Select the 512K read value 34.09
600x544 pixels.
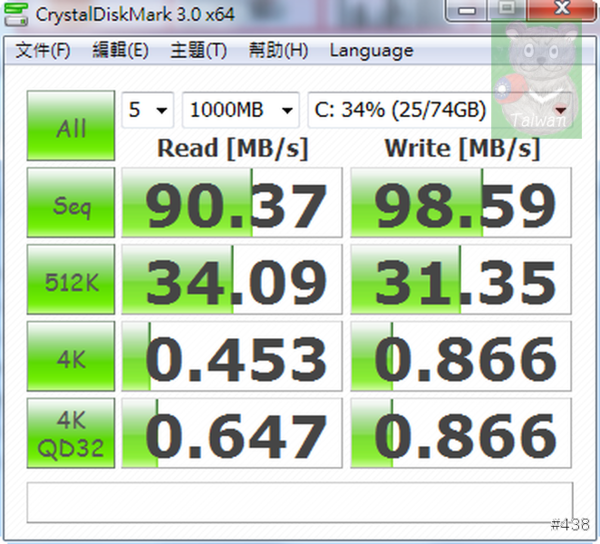click(232, 279)
